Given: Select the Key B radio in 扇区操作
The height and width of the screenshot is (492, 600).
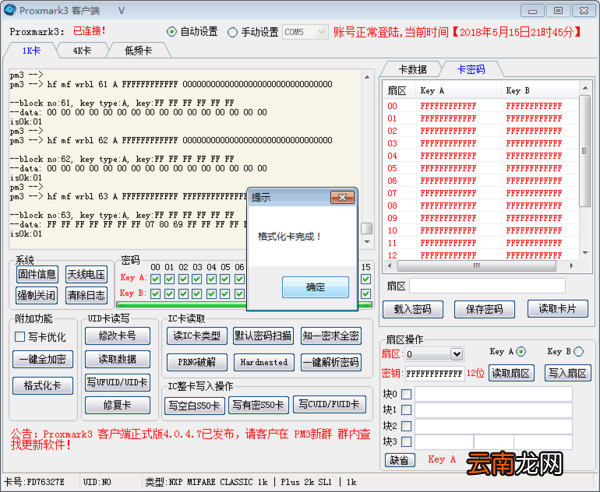Looking at the screenshot, I should [579, 351].
